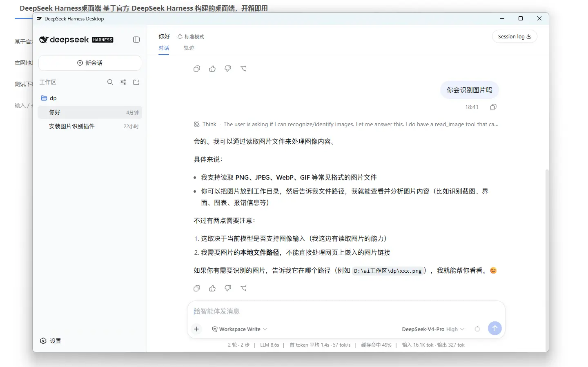
Task: Click the token 平均 1.4s status entry
Action: pyautogui.click(x=320, y=345)
